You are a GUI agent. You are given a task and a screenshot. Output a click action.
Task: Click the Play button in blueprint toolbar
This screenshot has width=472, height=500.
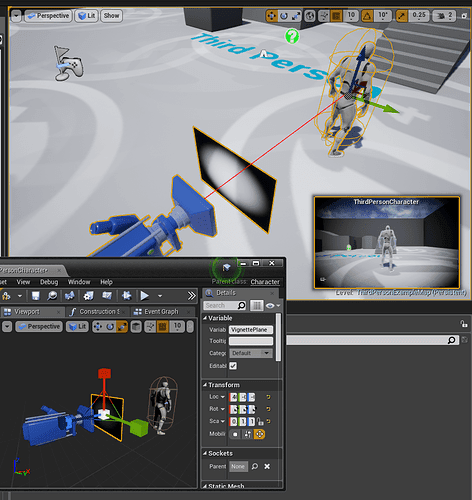pyautogui.click(x=144, y=296)
